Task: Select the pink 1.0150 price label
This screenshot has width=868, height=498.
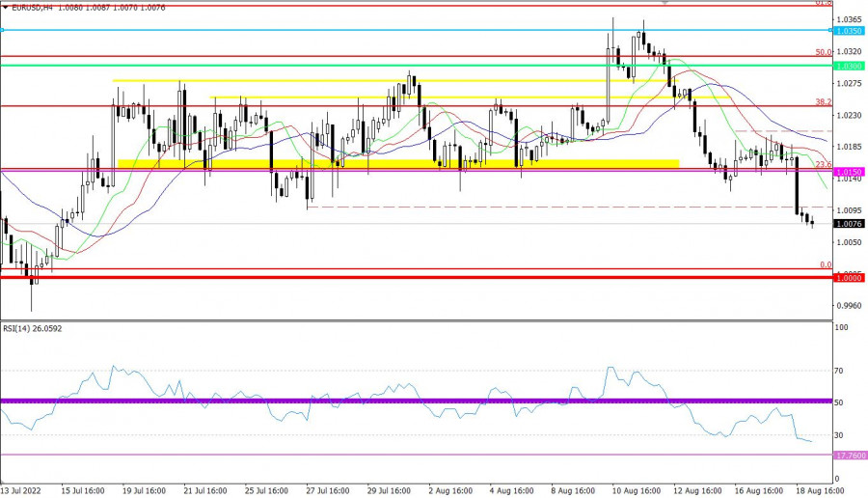Action: pyautogui.click(x=849, y=171)
